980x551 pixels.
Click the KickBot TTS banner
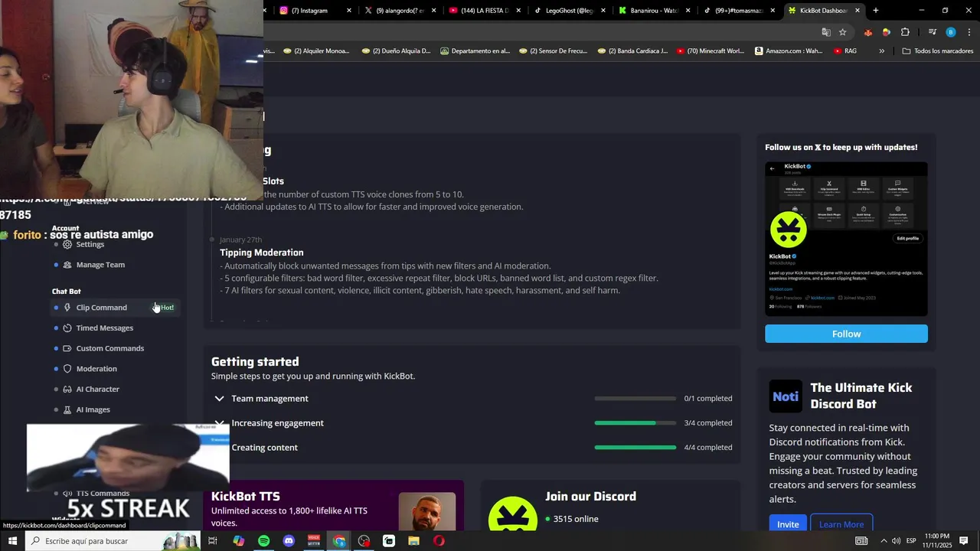[334, 505]
